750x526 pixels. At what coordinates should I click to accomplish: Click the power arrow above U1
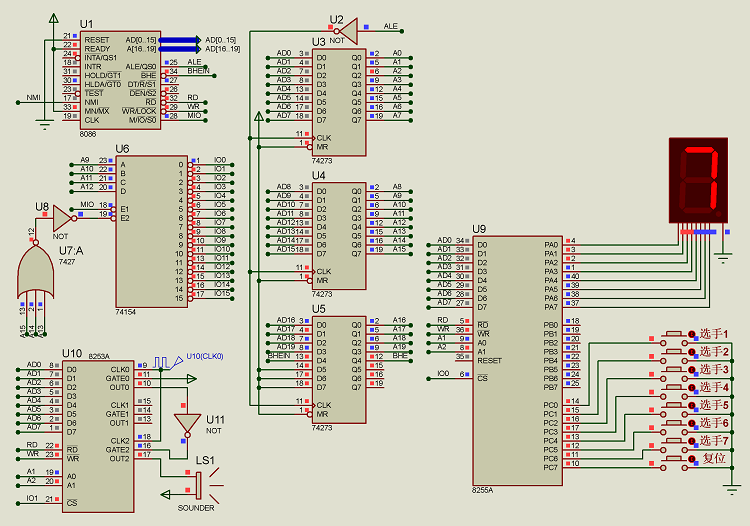54,18
